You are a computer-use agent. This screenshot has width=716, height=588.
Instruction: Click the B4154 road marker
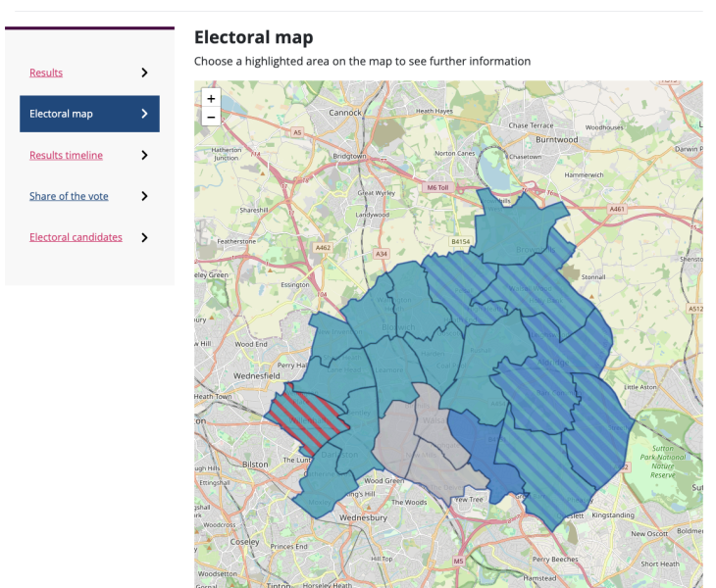click(x=460, y=241)
